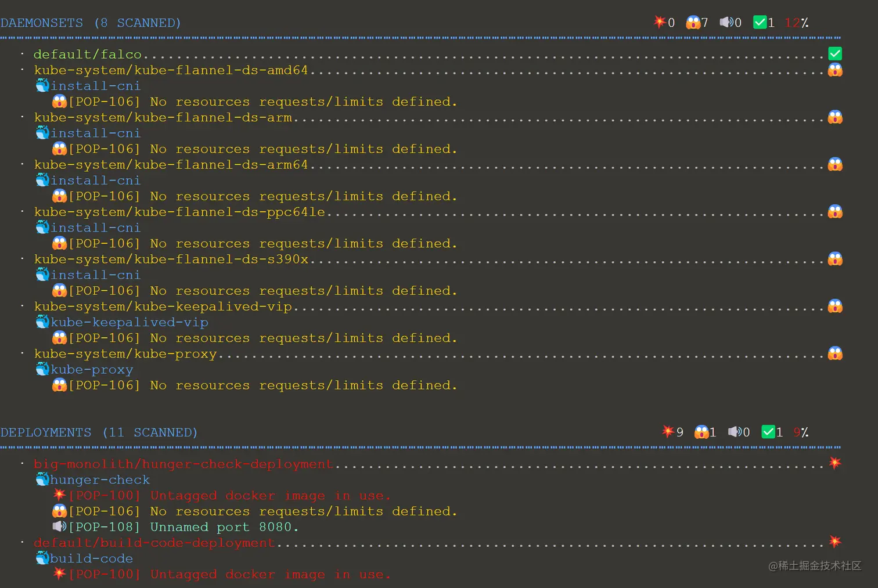Click the green check icon in Deployments summary
Viewport: 878px width, 588px height.
(768, 431)
